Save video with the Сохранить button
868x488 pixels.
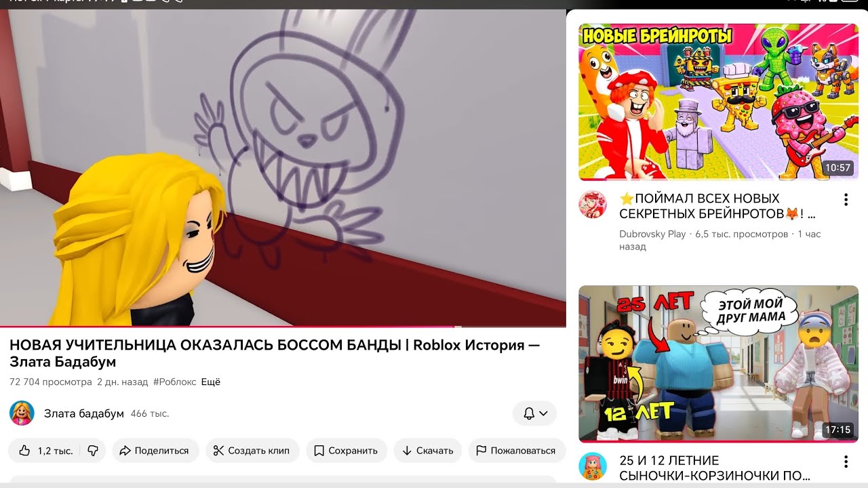click(347, 451)
